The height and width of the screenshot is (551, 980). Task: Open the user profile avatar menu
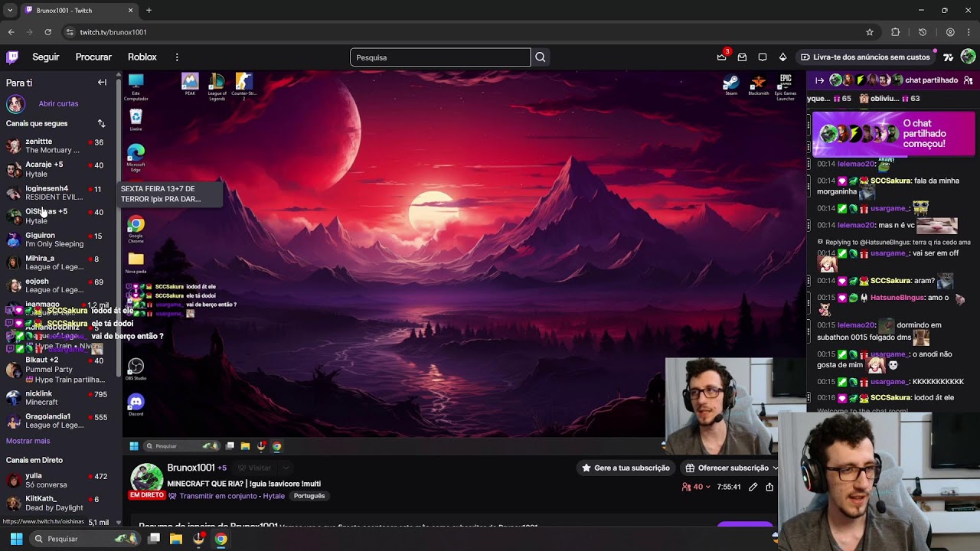tap(968, 57)
